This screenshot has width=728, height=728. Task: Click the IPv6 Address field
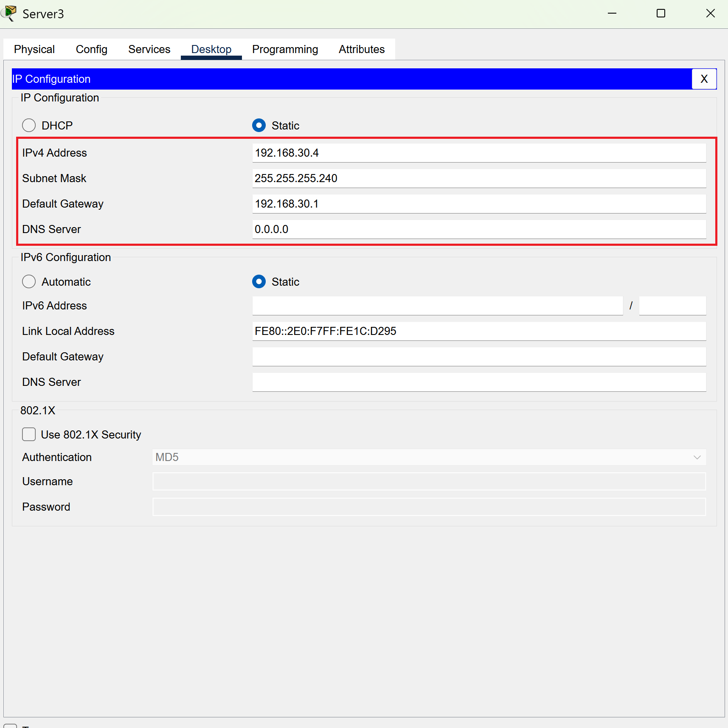[x=438, y=306]
